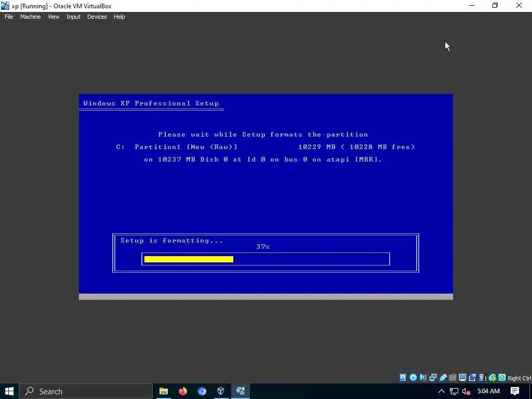Click the yellow formatting progress bar
This screenshot has height=399, width=532.
point(189,259)
